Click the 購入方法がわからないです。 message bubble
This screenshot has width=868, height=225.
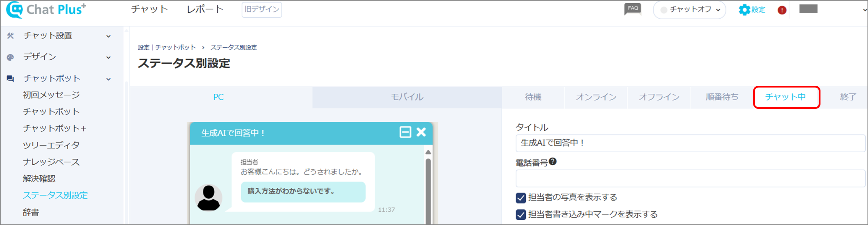[303, 192]
